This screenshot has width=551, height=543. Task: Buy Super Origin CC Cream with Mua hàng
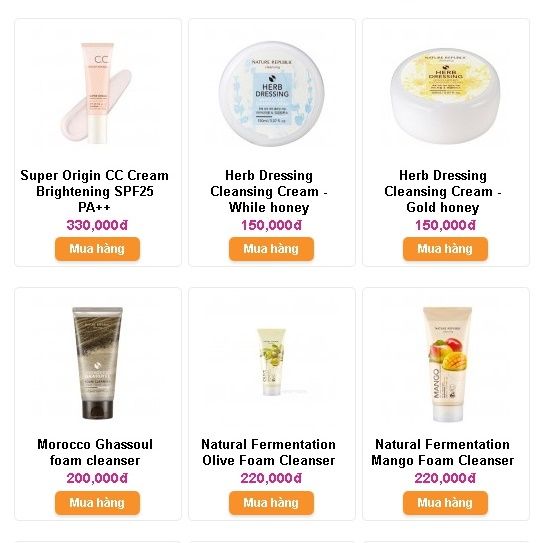coord(97,249)
